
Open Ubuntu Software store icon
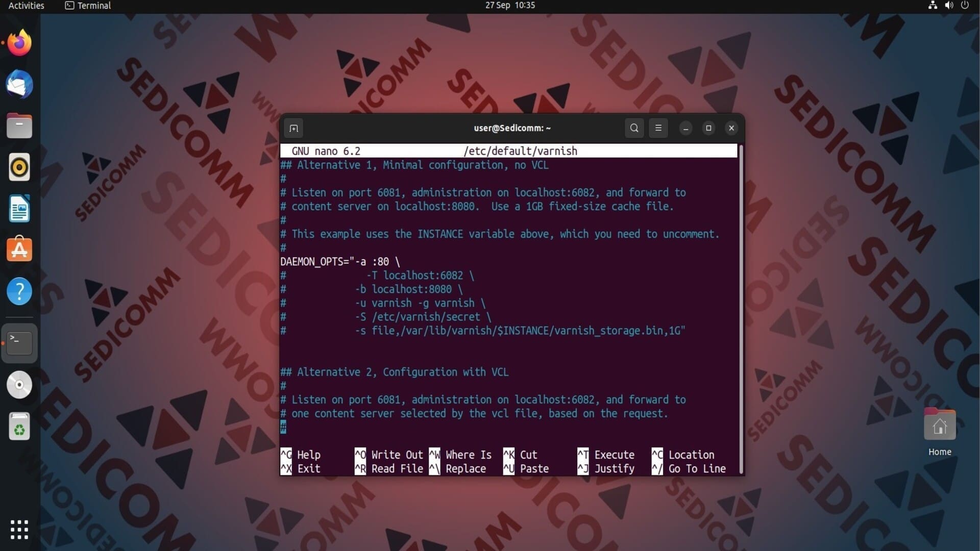click(x=19, y=250)
